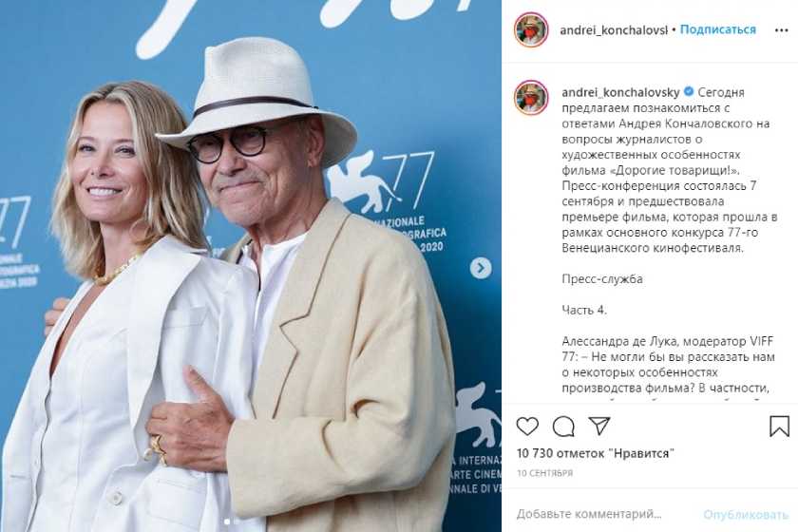Open the 10 сентября post date
Screen dimensions: 798x532
pyautogui.click(x=545, y=473)
